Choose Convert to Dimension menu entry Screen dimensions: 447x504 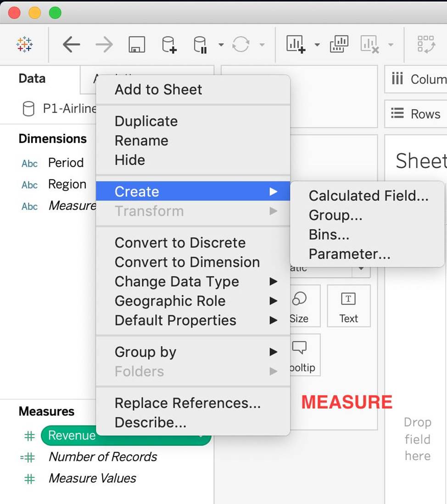pyautogui.click(x=187, y=262)
